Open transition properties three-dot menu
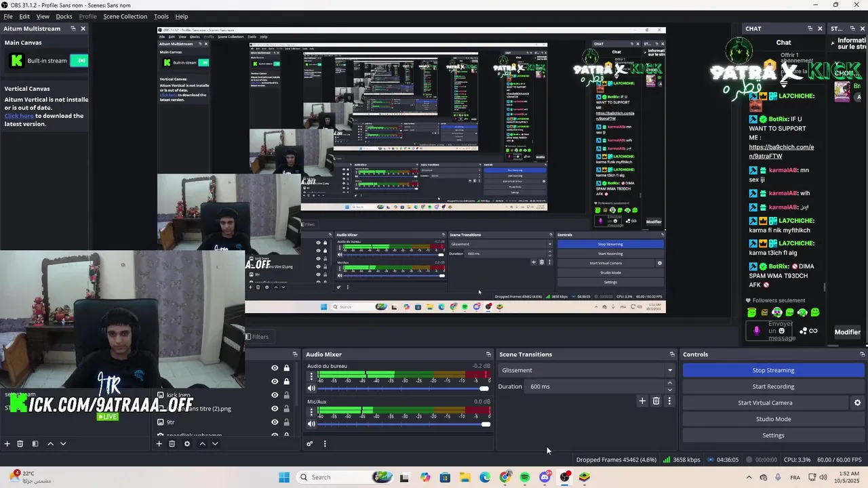 point(669,401)
